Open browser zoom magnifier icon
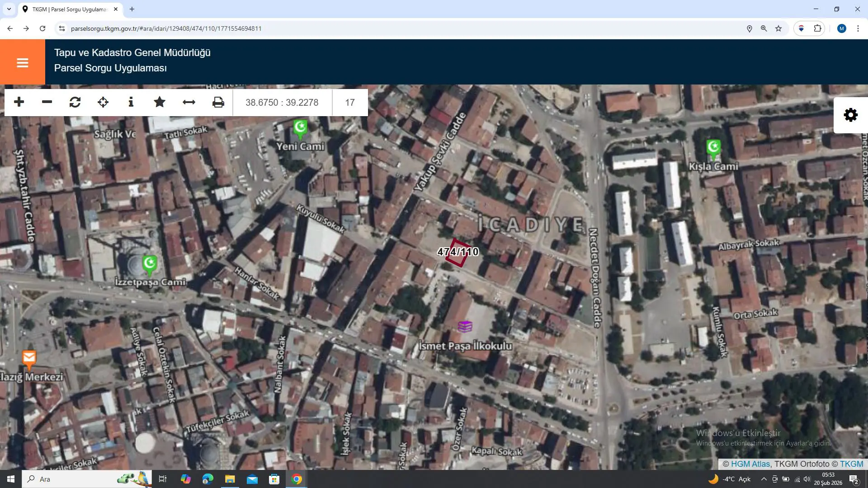The height and width of the screenshot is (488, 868). point(764,28)
